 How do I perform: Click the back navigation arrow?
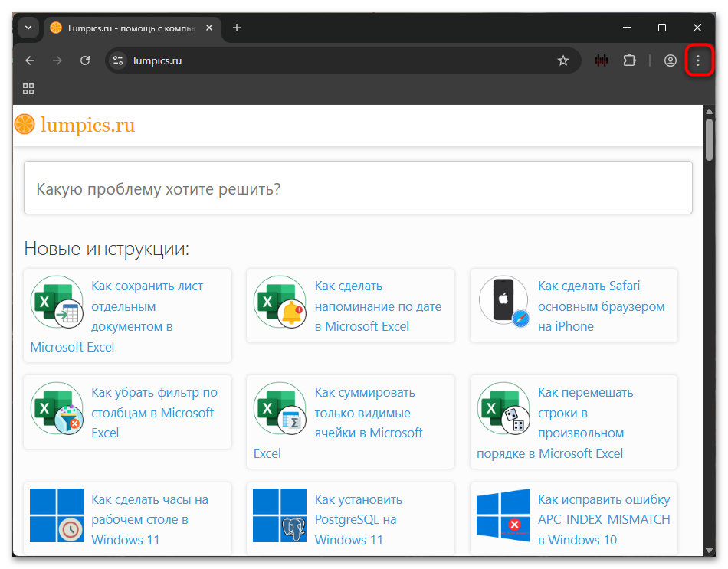click(x=30, y=60)
